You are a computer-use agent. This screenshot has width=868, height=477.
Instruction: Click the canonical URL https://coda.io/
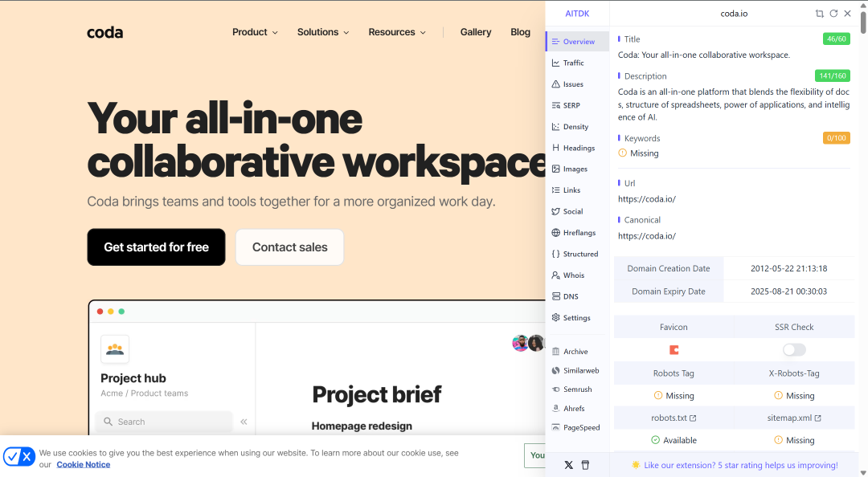[646, 236]
